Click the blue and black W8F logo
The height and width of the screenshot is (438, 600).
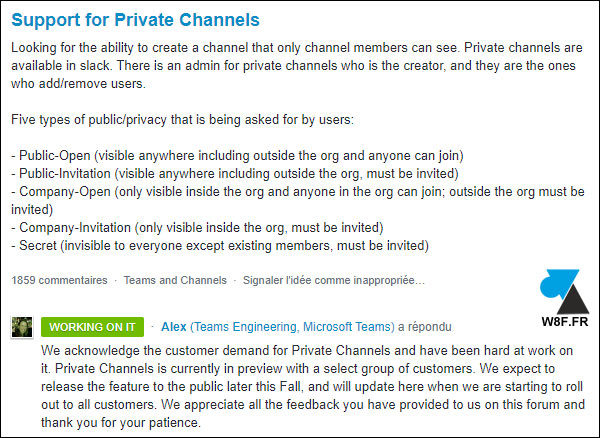click(x=564, y=292)
